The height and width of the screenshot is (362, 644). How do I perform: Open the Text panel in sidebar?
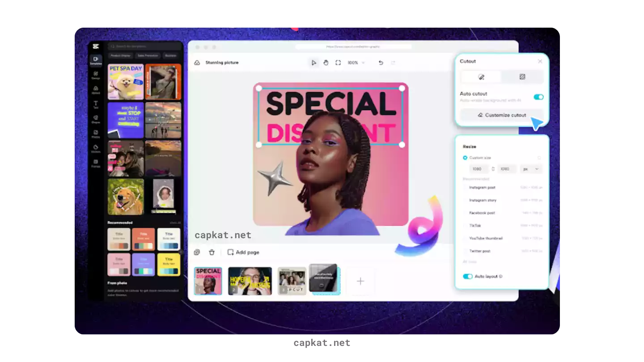[x=96, y=105]
